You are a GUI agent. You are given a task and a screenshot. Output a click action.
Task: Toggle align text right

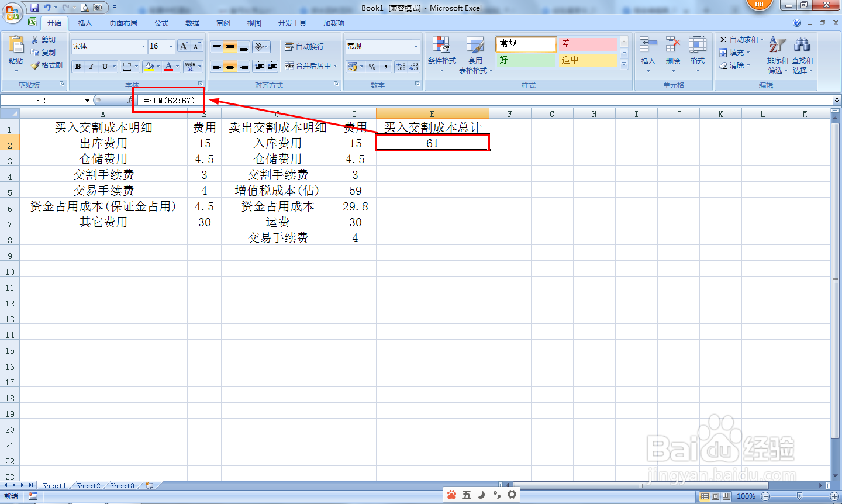(x=244, y=66)
